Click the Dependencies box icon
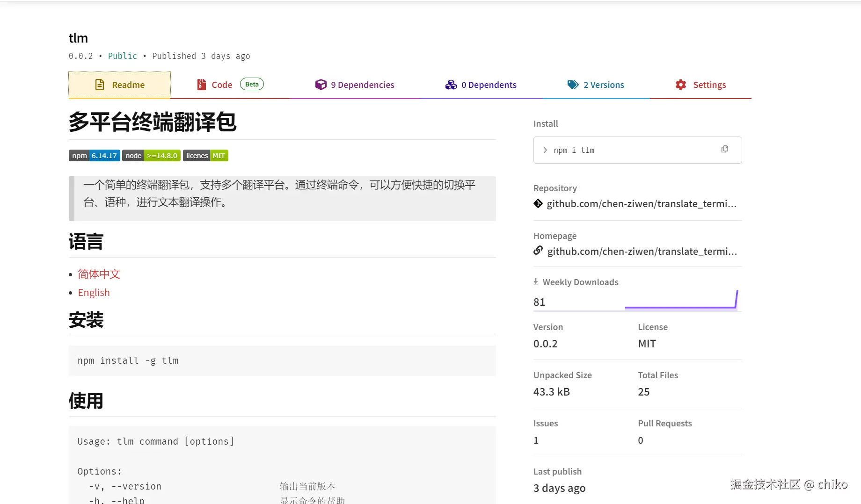 coord(321,85)
